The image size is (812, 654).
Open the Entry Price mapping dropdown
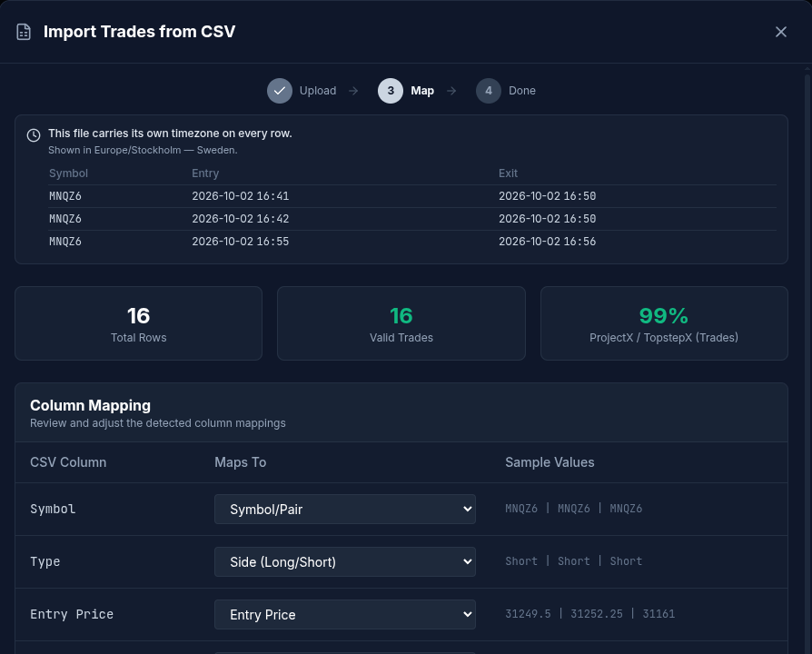point(345,615)
